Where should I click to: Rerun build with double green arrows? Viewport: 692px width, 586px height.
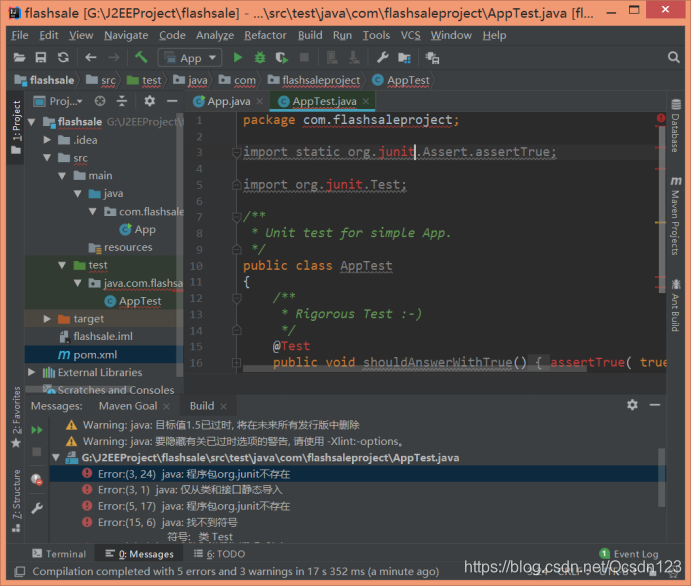point(37,429)
